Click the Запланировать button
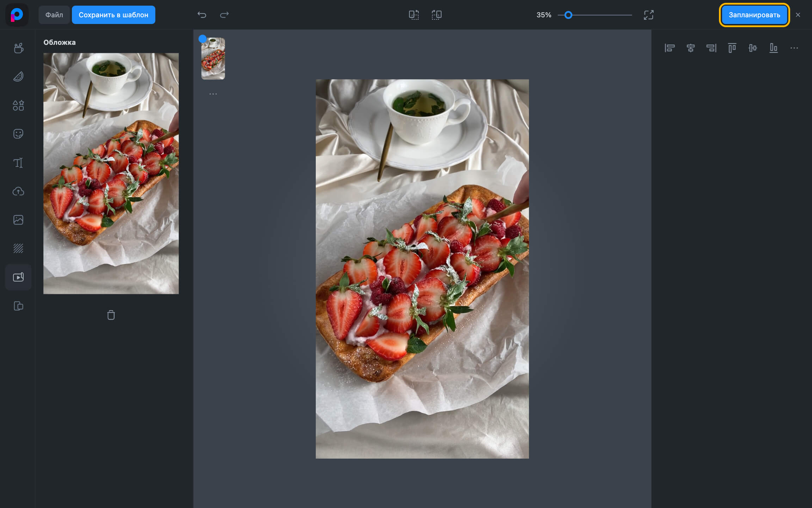Image resolution: width=812 pixels, height=508 pixels. pyautogui.click(x=754, y=15)
